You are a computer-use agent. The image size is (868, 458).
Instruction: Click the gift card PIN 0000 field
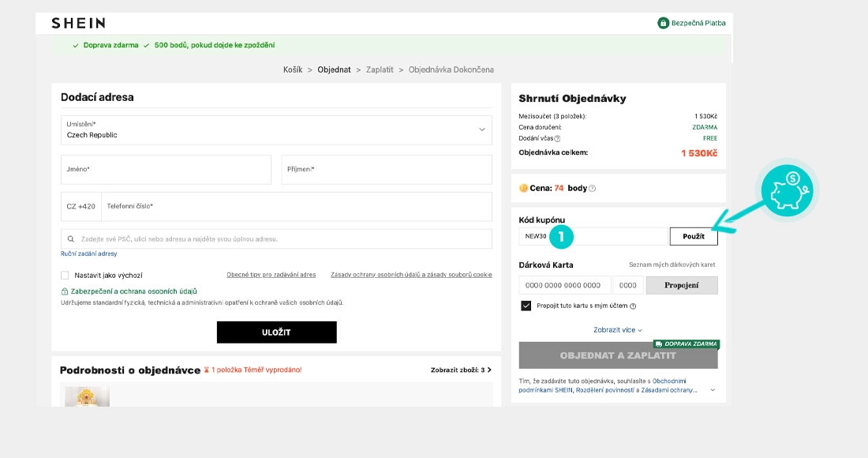coord(628,285)
